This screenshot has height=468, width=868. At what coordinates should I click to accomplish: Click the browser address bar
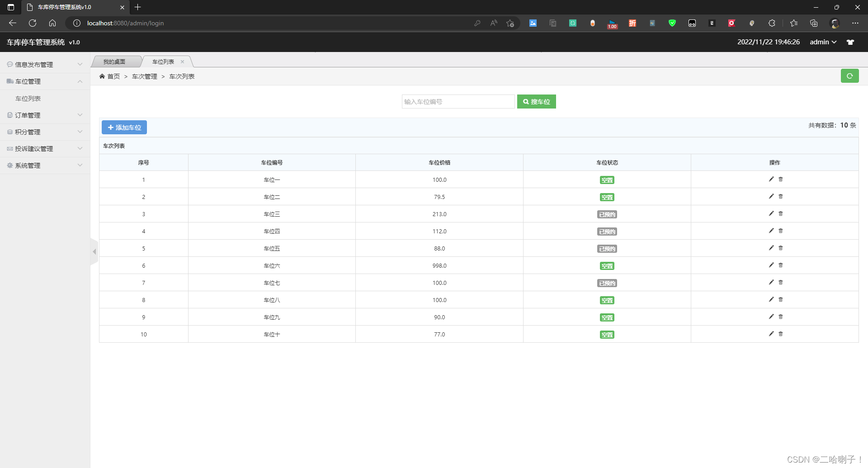(x=271, y=23)
